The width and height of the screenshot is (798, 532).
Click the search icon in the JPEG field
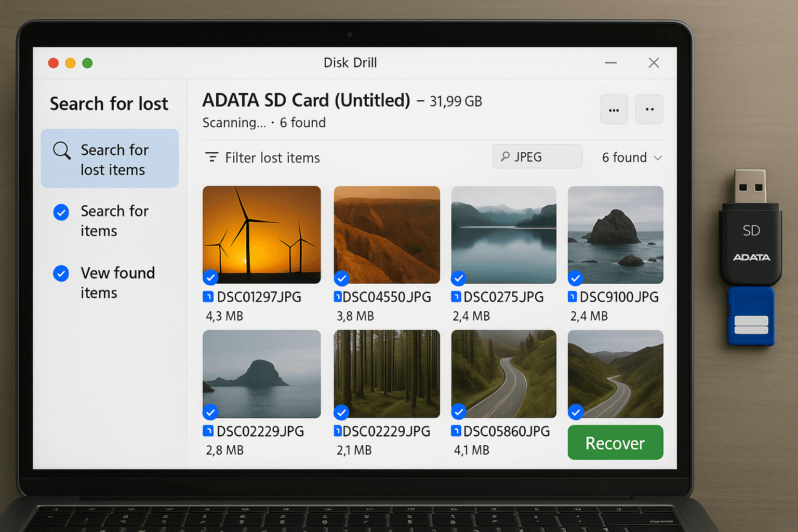tap(505, 156)
